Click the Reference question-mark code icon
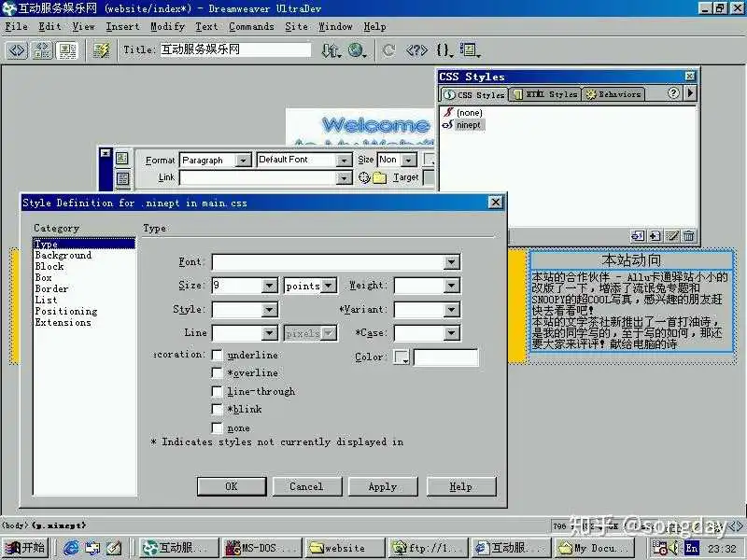 coord(416,50)
